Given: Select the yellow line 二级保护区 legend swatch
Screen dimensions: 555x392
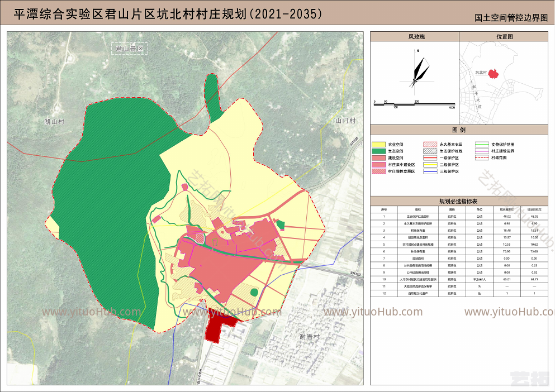Looking at the screenshot, I should coord(430,165).
